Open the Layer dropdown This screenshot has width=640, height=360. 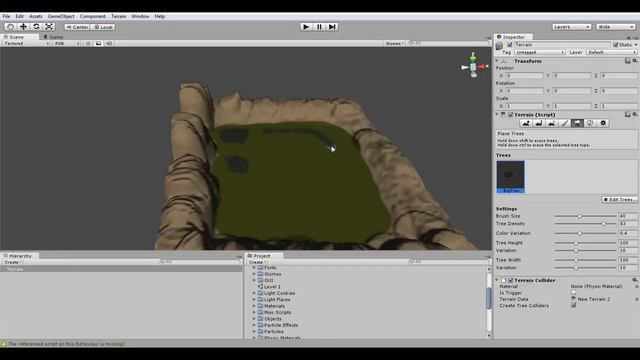click(x=612, y=52)
